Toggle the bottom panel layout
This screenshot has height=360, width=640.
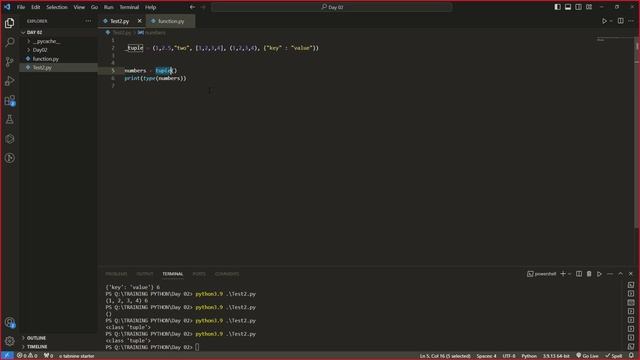(568, 7)
